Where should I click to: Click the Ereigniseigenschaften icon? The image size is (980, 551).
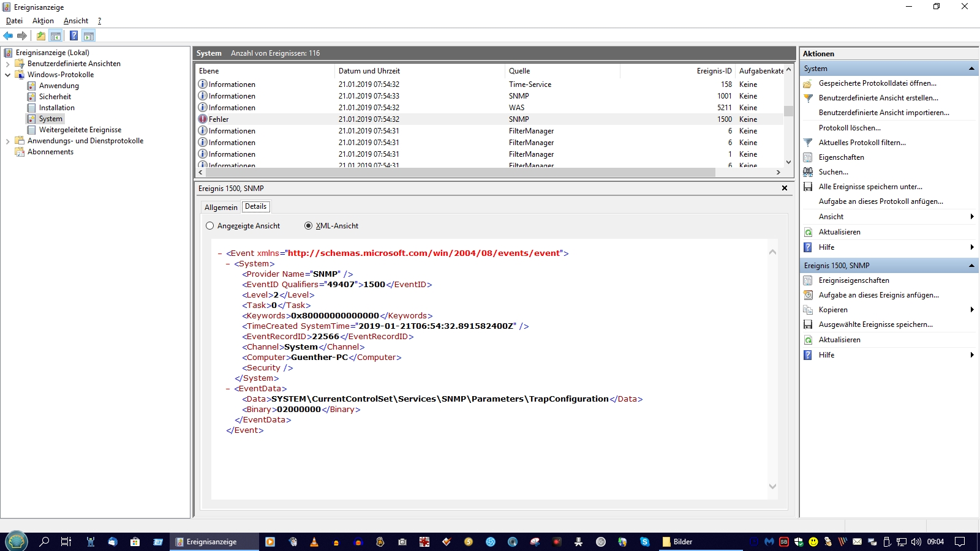click(x=808, y=280)
